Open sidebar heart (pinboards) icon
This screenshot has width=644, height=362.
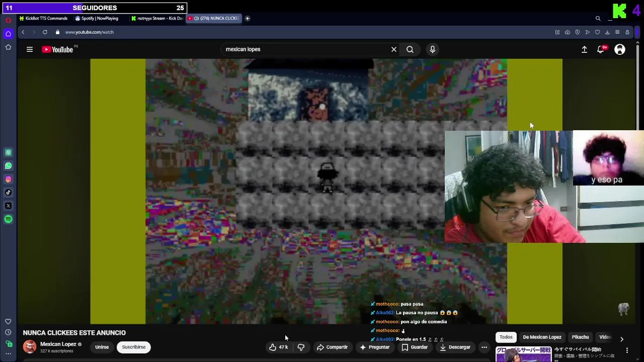(8, 322)
